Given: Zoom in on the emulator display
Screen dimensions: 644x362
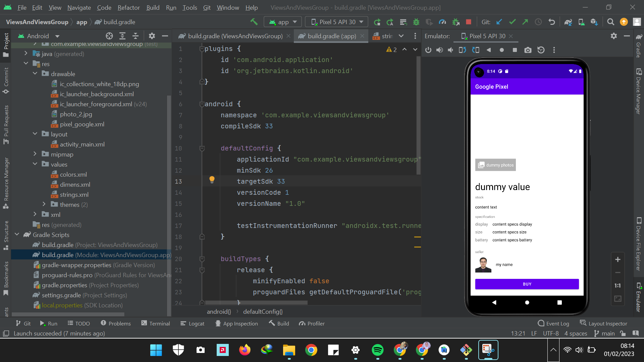Looking at the screenshot, I should pyautogui.click(x=618, y=259).
